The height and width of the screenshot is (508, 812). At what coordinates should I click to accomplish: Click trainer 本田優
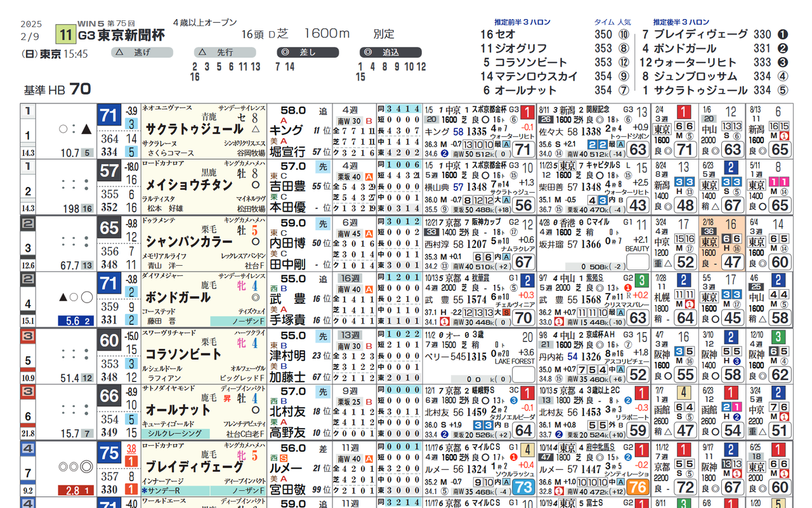click(x=287, y=207)
